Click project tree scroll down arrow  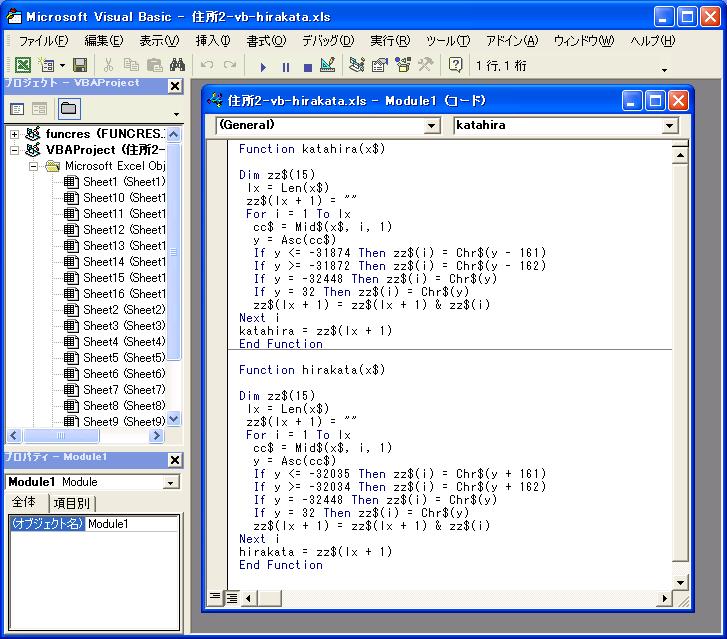point(173,419)
